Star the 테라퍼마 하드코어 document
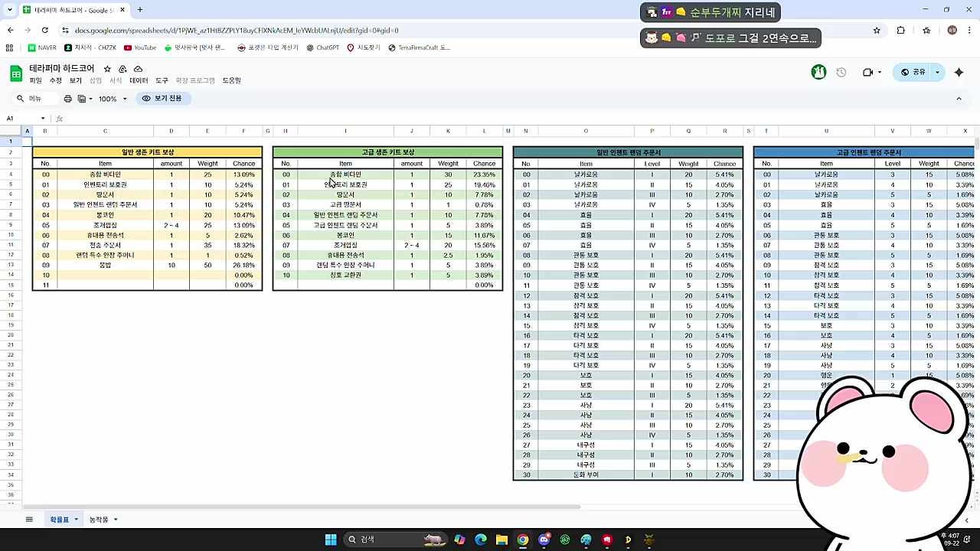This screenshot has width=980, height=551. [x=107, y=69]
